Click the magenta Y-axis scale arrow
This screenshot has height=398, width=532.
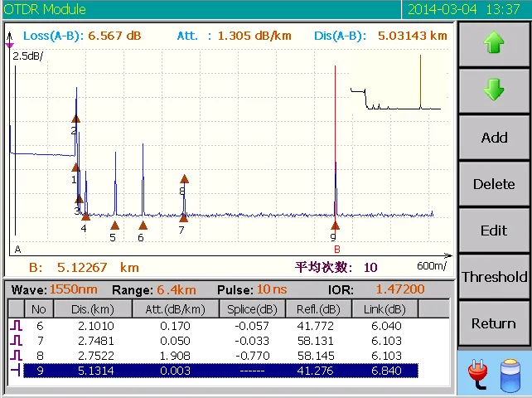pyautogui.click(x=10, y=45)
